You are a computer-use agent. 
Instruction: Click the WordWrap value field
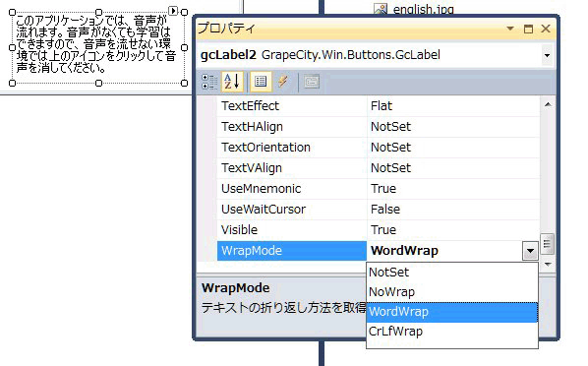pos(444,251)
